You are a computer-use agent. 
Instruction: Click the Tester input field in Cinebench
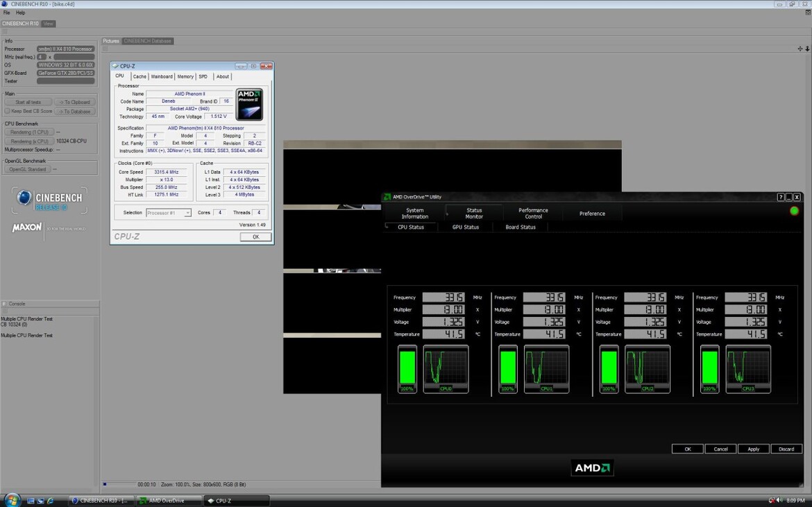(66, 81)
